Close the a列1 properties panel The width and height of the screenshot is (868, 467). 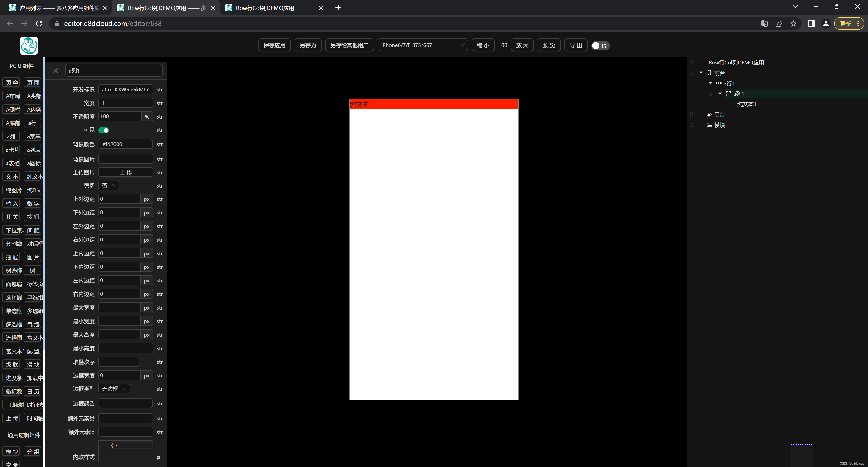[x=56, y=70]
